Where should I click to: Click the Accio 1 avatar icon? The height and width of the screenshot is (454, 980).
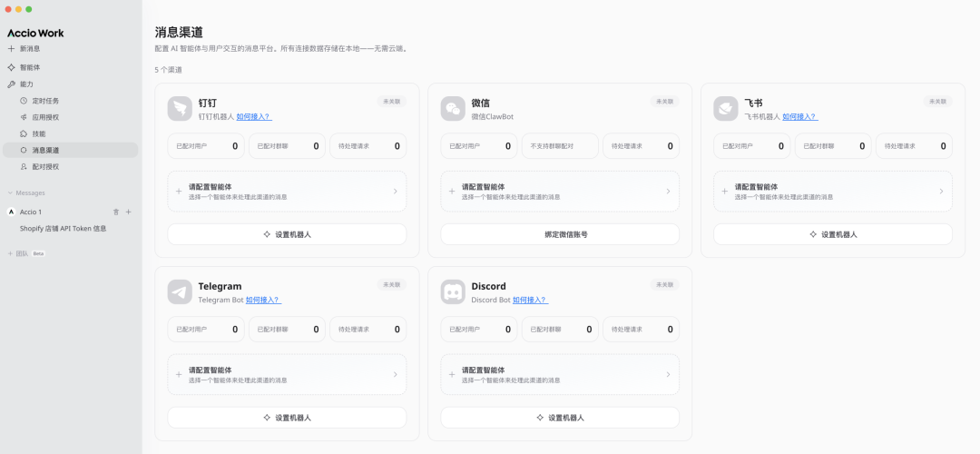(11, 212)
